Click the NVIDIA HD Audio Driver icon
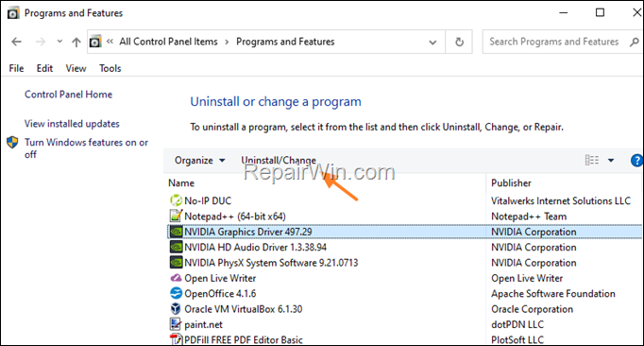Screen dimensions: 644x346 click(x=176, y=248)
